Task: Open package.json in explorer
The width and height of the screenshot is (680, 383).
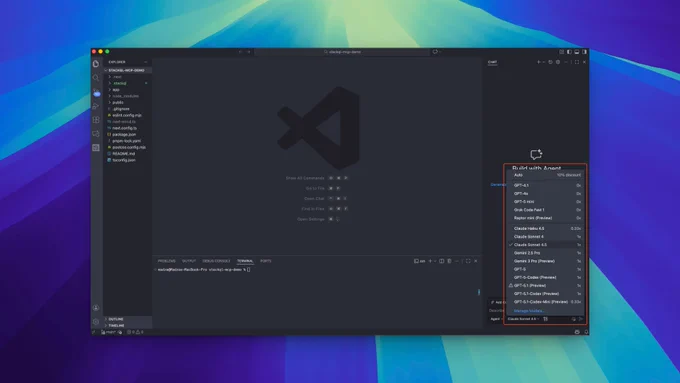Action: coord(128,134)
